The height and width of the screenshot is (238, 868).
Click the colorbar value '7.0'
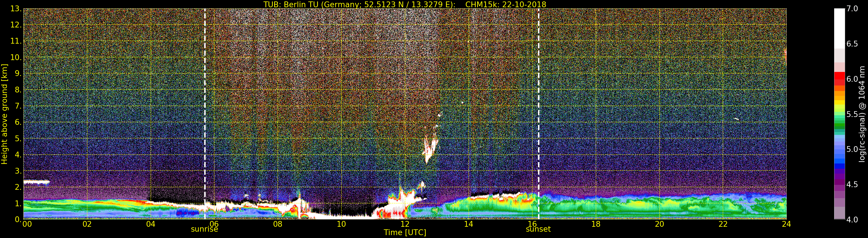[852, 9]
